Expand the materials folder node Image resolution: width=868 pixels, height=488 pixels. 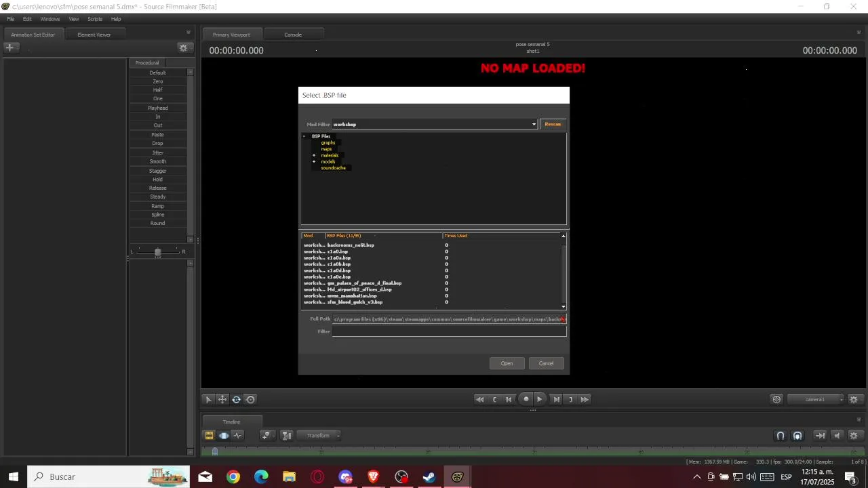314,155
